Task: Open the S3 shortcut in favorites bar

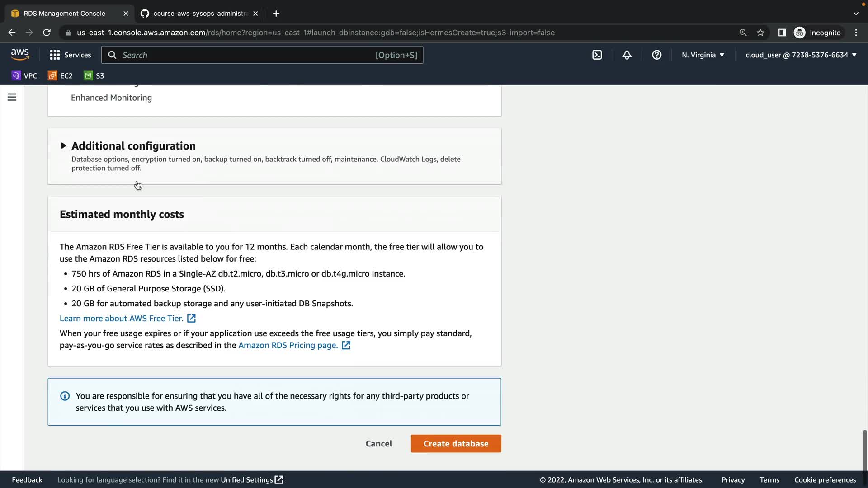Action: click(x=94, y=75)
